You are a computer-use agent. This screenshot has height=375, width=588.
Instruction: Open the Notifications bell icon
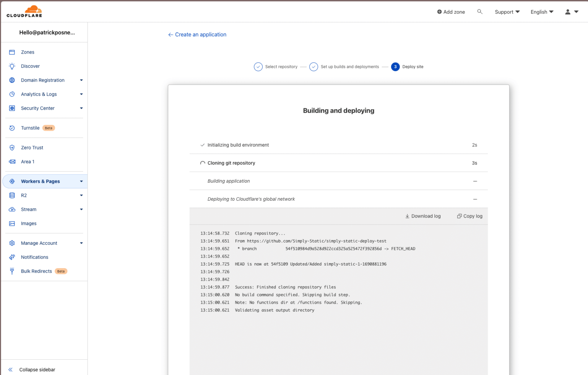12,257
